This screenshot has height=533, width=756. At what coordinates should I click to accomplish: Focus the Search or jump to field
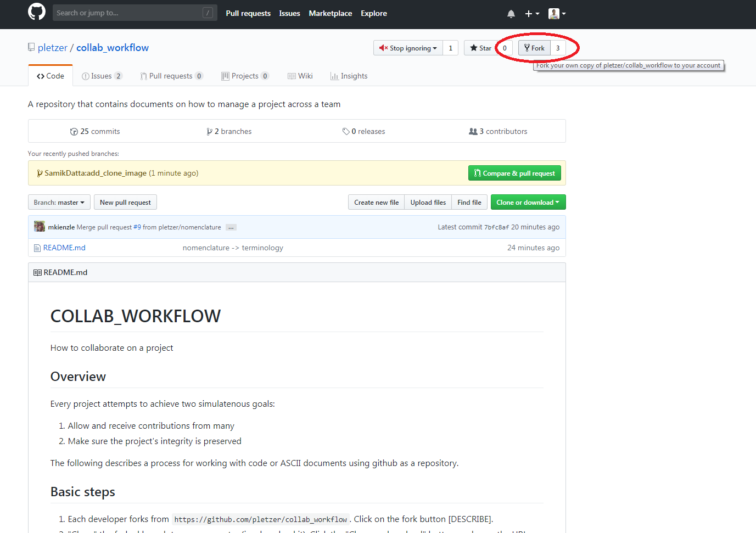[x=135, y=13]
